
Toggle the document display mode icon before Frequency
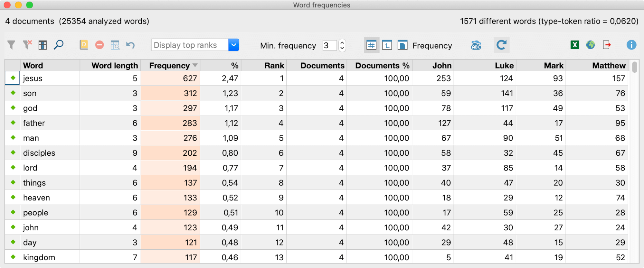[402, 45]
